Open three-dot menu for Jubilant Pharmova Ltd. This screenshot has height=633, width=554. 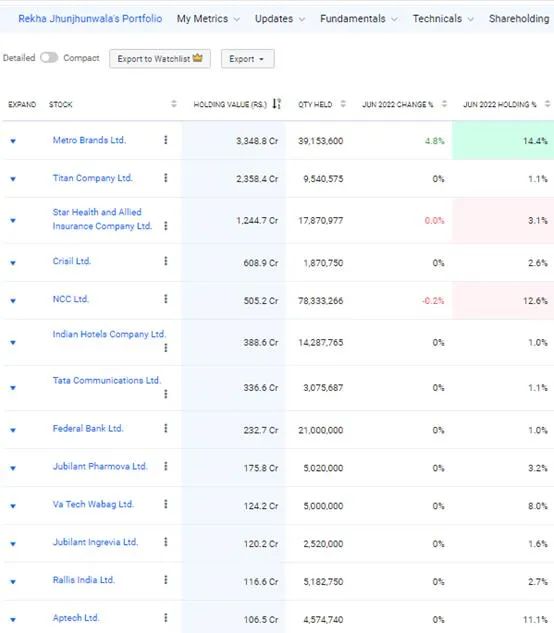[x=166, y=466]
